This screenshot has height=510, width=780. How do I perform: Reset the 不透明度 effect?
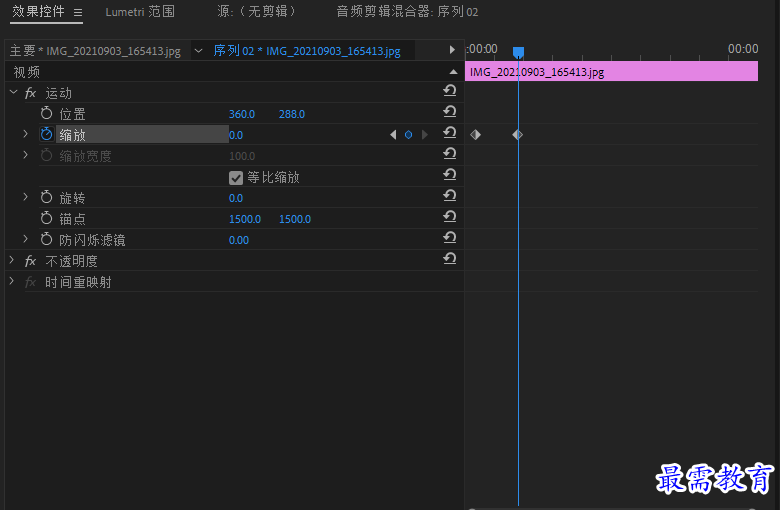click(450, 259)
